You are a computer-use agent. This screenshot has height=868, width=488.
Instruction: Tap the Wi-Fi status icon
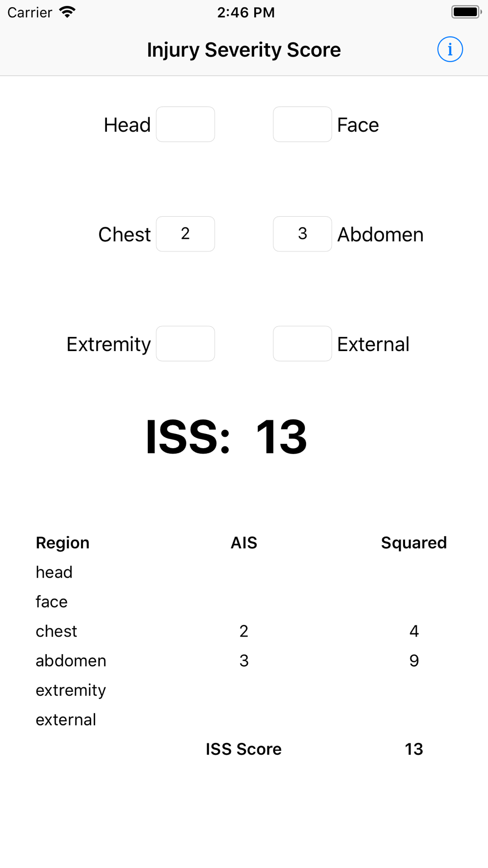[x=67, y=12]
